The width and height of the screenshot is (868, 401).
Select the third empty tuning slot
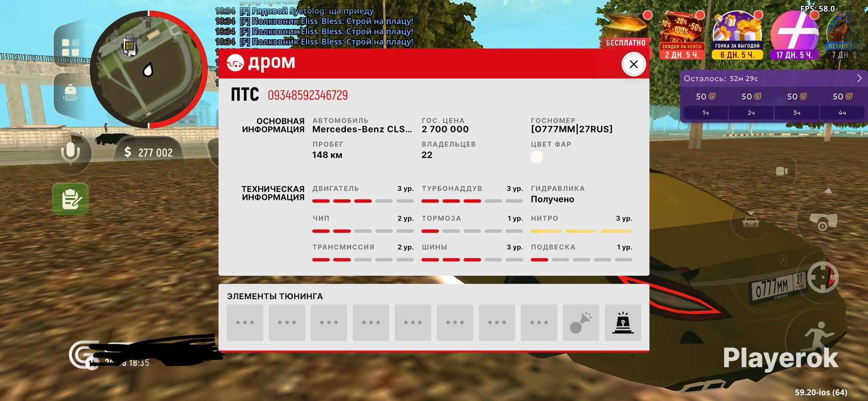329,322
